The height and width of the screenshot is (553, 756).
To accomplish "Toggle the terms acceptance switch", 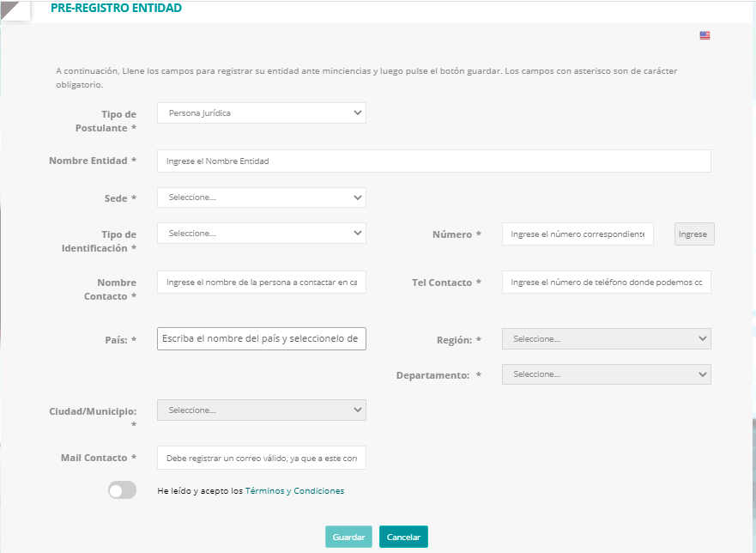I will pyautogui.click(x=122, y=490).
